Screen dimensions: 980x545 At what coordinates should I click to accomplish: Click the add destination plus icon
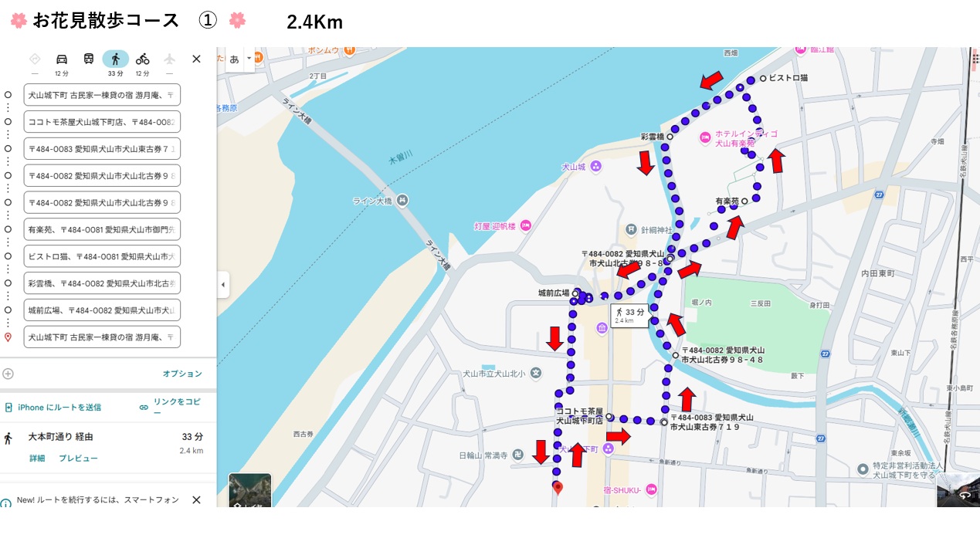tap(8, 374)
